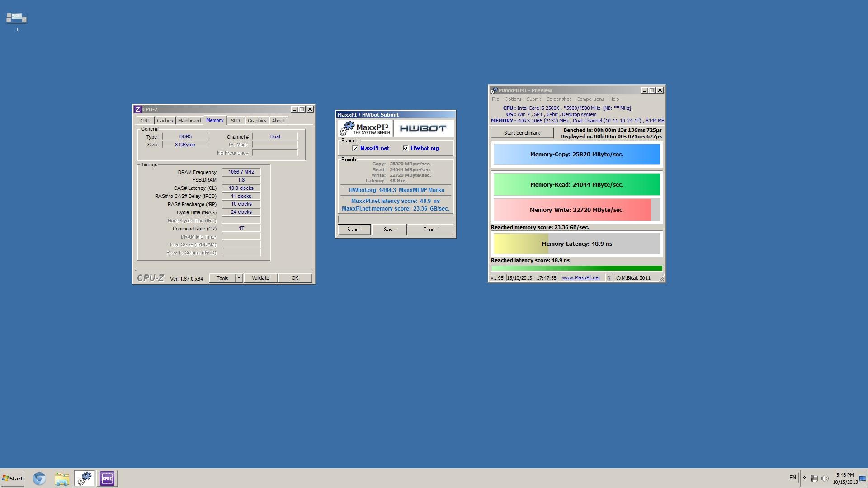This screenshot has width=868, height=488.
Task: Toggle the HWbot.org submit checkbox
Action: pyautogui.click(x=406, y=148)
